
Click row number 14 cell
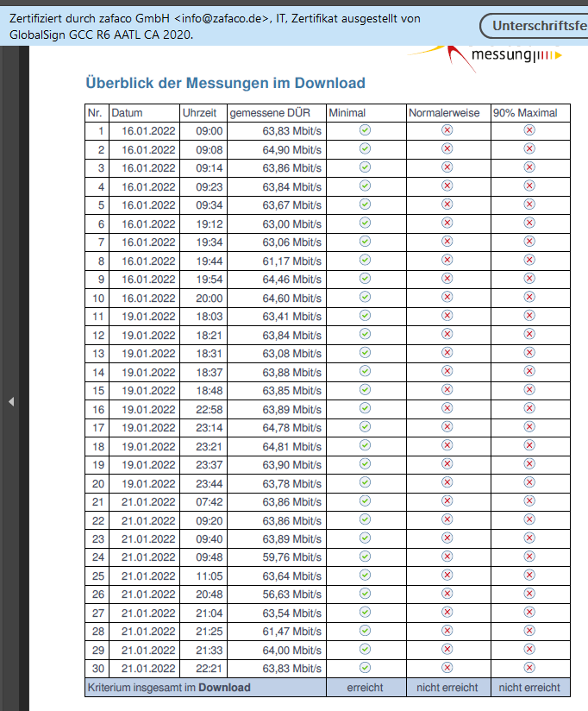pyautogui.click(x=97, y=372)
